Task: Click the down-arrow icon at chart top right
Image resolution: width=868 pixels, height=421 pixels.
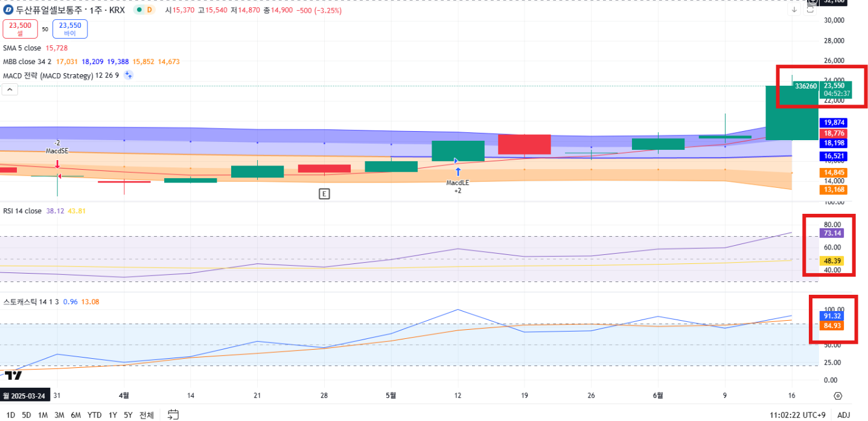Action: click(794, 10)
